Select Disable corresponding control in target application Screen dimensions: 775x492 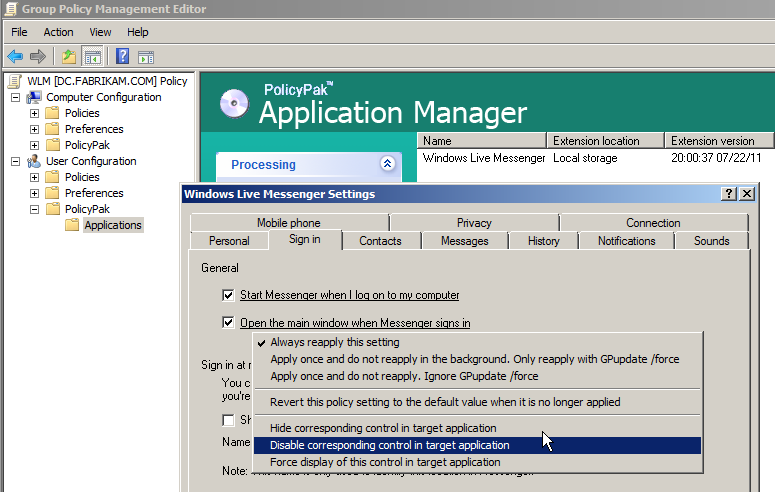pyautogui.click(x=390, y=445)
